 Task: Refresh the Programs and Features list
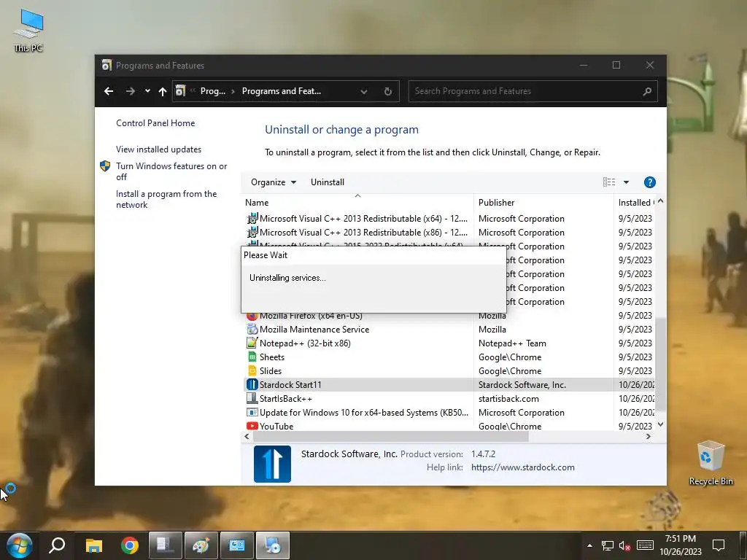click(x=388, y=91)
